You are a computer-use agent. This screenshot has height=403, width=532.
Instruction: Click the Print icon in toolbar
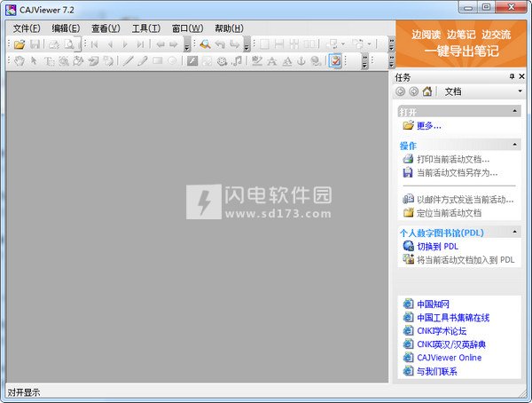[54, 44]
